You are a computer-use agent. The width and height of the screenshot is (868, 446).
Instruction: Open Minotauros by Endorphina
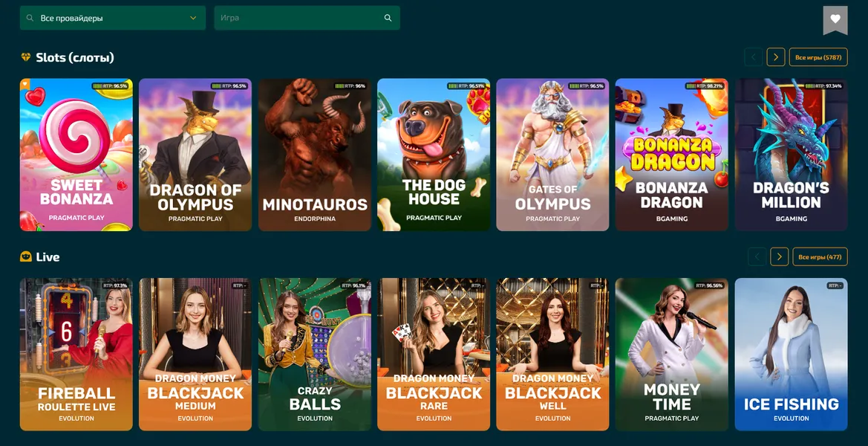tap(314, 155)
